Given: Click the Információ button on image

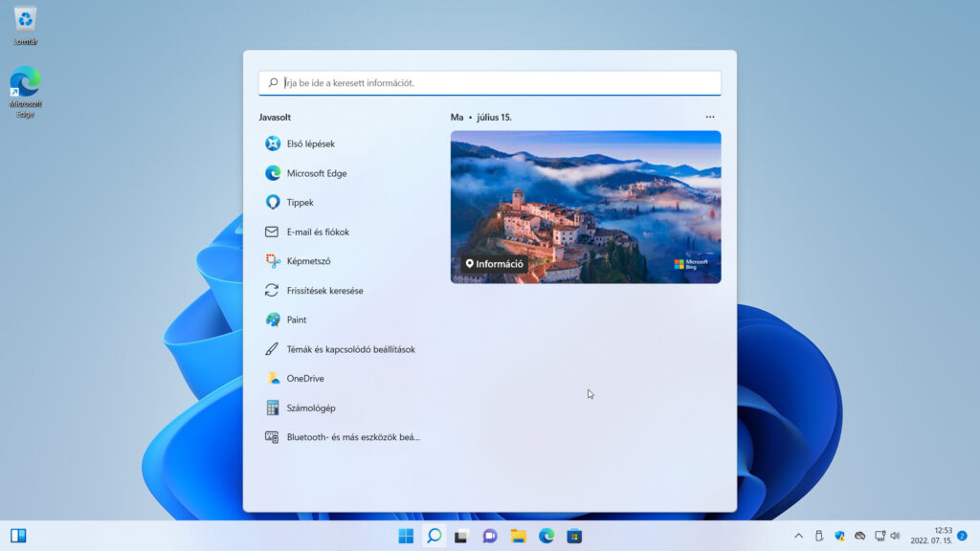Looking at the screenshot, I should 495,264.
